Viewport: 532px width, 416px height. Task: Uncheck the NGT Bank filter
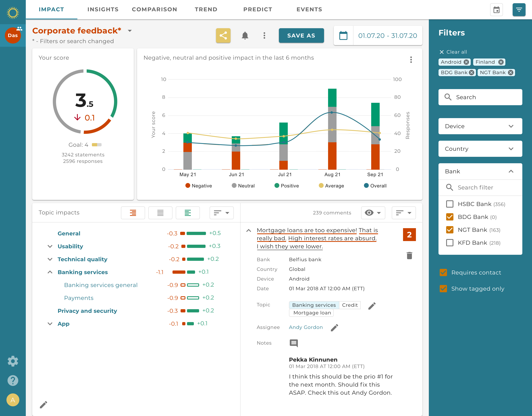pos(450,230)
